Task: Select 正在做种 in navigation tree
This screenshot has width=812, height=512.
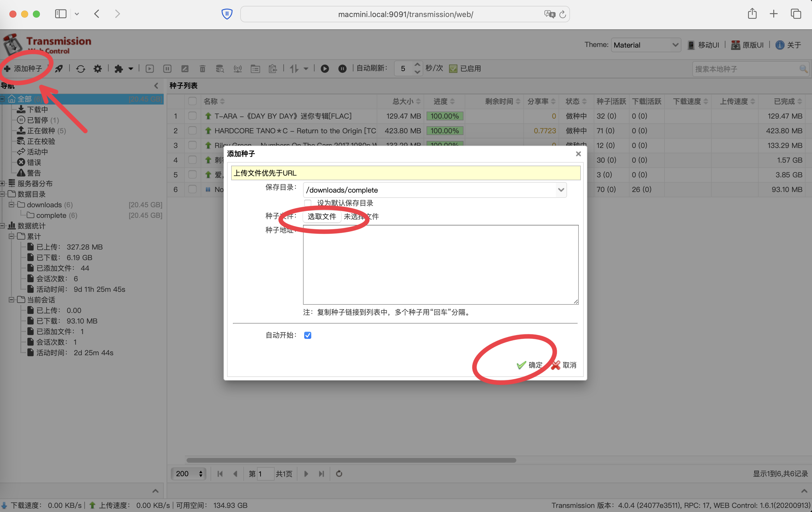Action: pos(40,131)
